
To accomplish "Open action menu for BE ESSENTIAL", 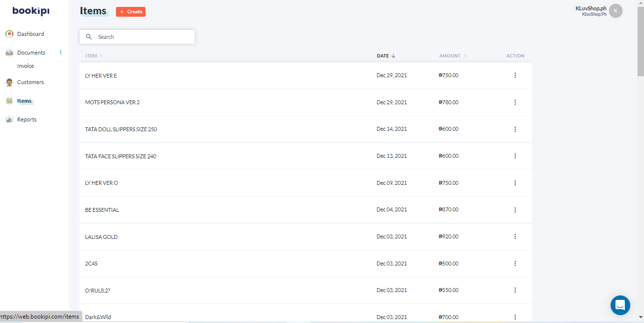I will click(x=515, y=210).
